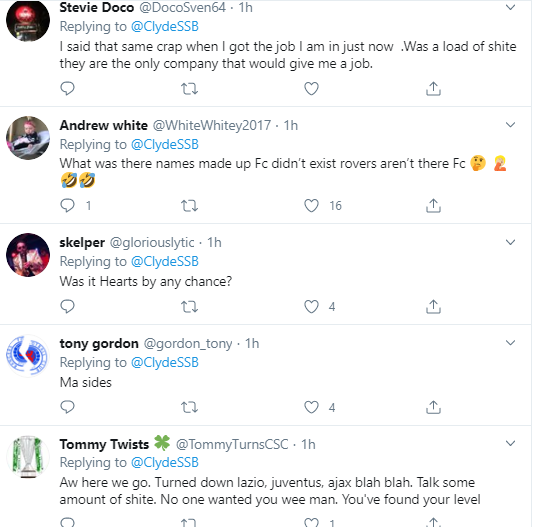Like skelper's tweet about Hearts

pyautogui.click(x=311, y=306)
